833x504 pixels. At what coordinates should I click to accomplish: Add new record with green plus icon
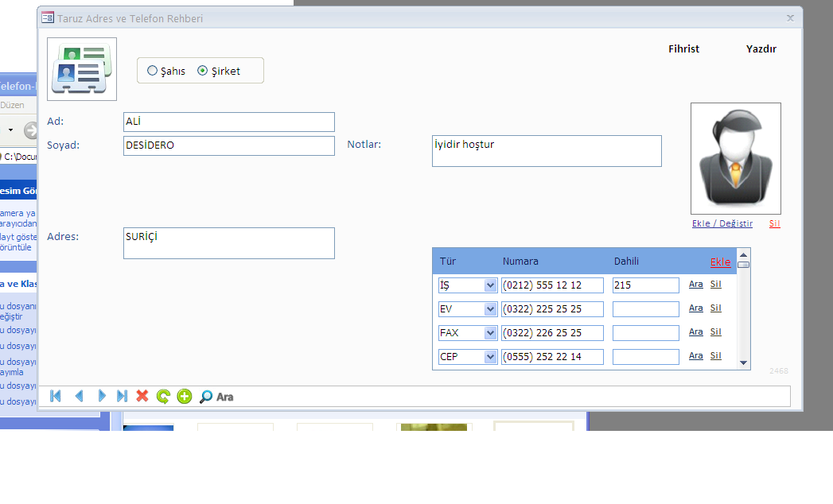(185, 396)
